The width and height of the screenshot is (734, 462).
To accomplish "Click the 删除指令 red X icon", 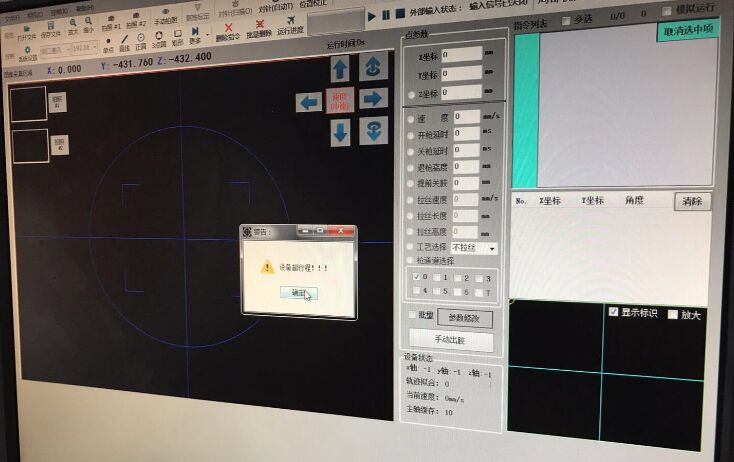I will (x=229, y=28).
